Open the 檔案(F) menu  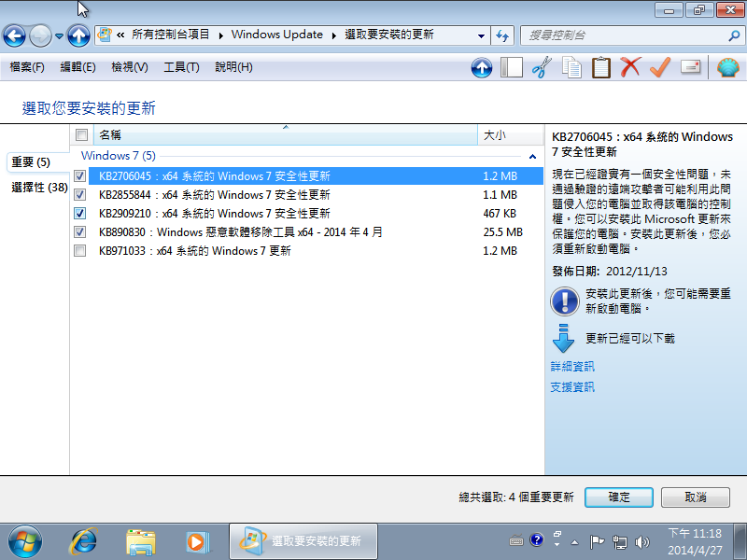pyautogui.click(x=27, y=67)
